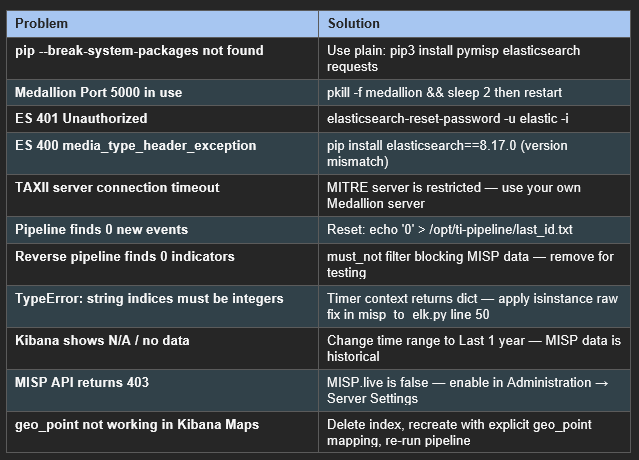Select the 'Problem' column header
Image resolution: width=639 pixels, height=460 pixels.
[x=162, y=24]
